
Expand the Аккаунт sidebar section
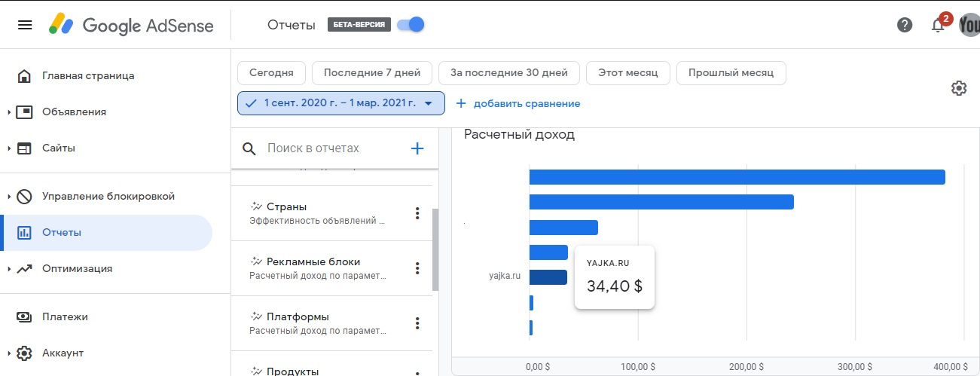tap(9, 353)
